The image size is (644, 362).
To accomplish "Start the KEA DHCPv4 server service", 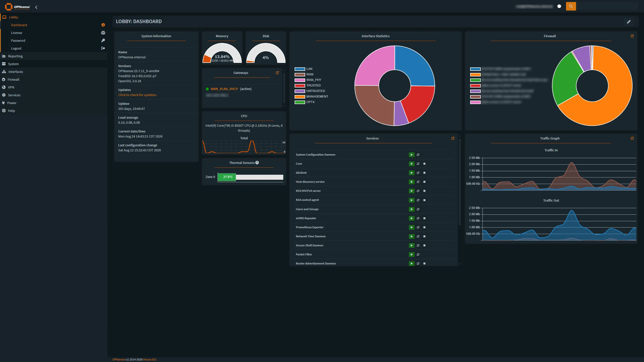I will (x=412, y=191).
